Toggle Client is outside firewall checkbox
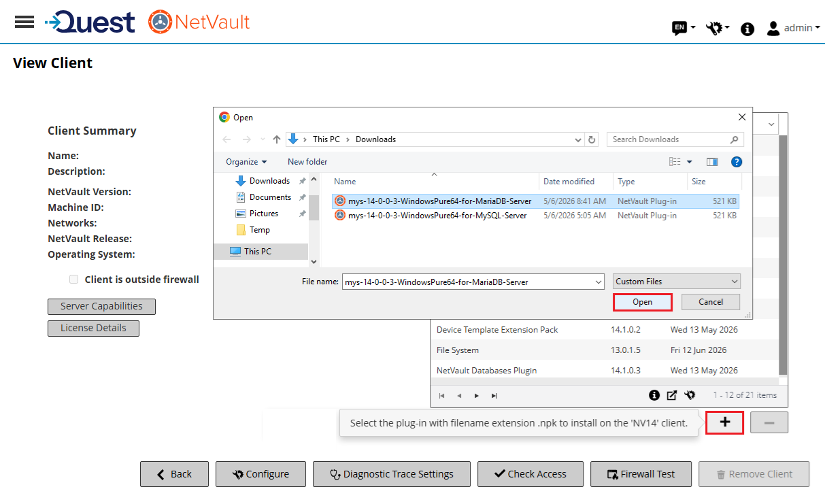The image size is (825, 504). tap(73, 280)
